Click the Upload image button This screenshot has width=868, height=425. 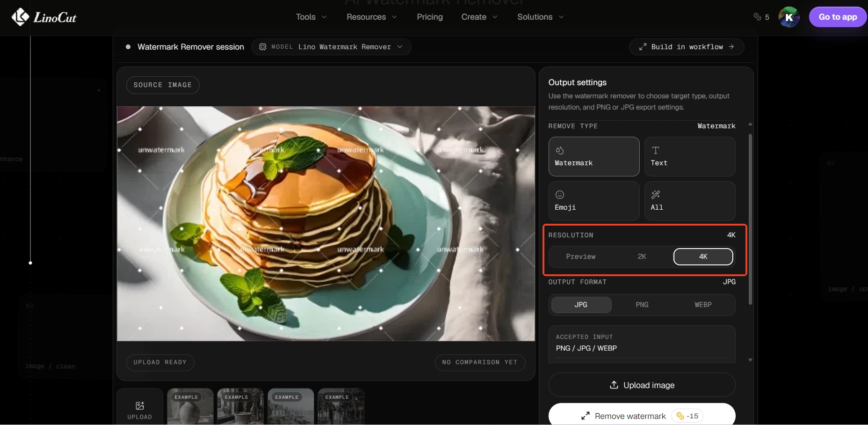point(642,385)
